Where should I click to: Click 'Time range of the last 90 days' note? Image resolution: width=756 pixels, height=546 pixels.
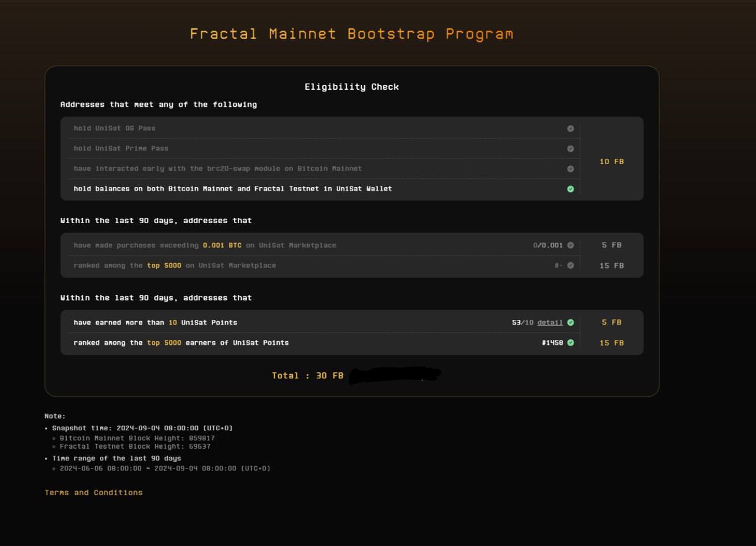pyautogui.click(x=117, y=459)
